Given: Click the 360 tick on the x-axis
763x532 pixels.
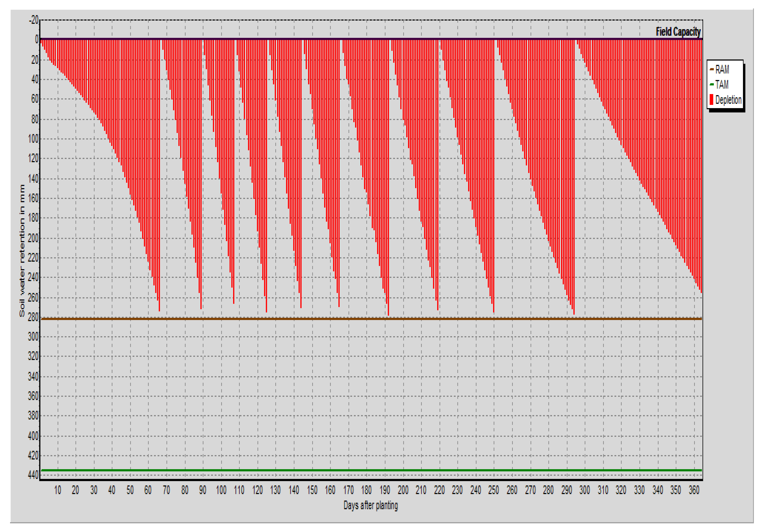Looking at the screenshot, I should click(x=694, y=490).
